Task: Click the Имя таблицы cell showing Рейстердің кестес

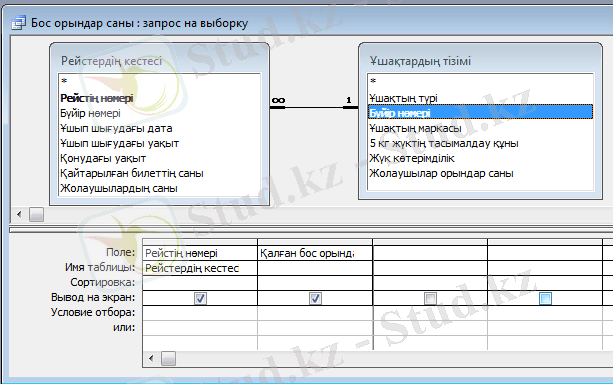Action: 200,268
